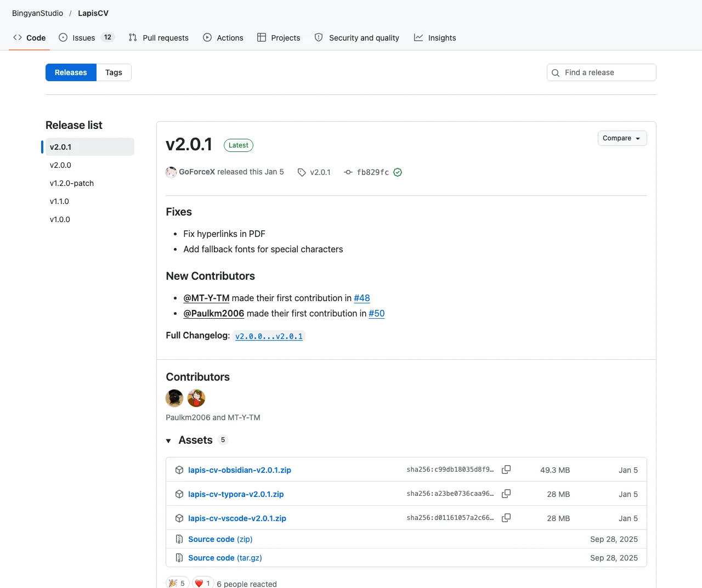Add party popper reaction
The height and width of the screenshot is (588, 702).
178,583
